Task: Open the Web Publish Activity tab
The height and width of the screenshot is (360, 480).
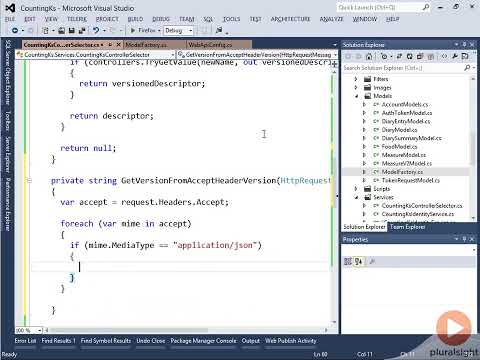Action: pos(291,341)
